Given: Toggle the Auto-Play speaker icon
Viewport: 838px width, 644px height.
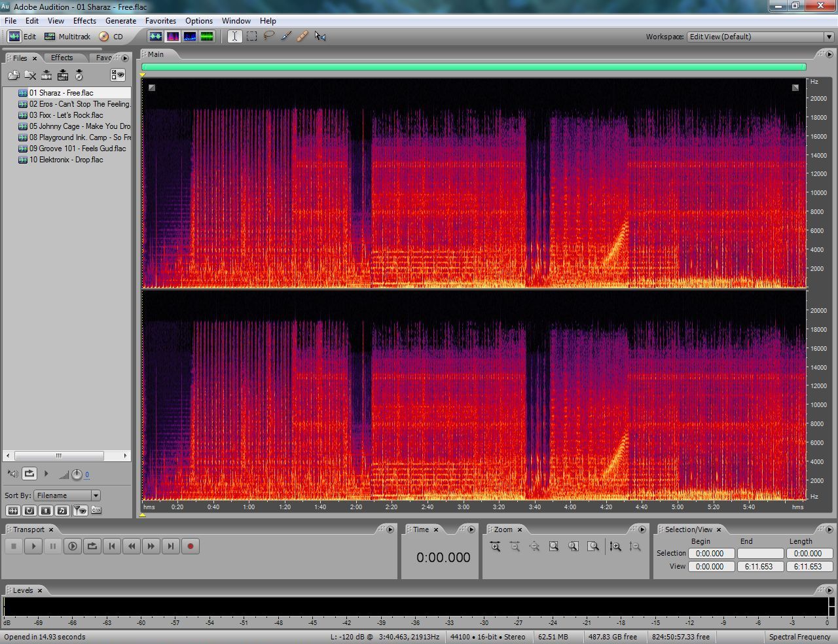Looking at the screenshot, I should (12, 473).
